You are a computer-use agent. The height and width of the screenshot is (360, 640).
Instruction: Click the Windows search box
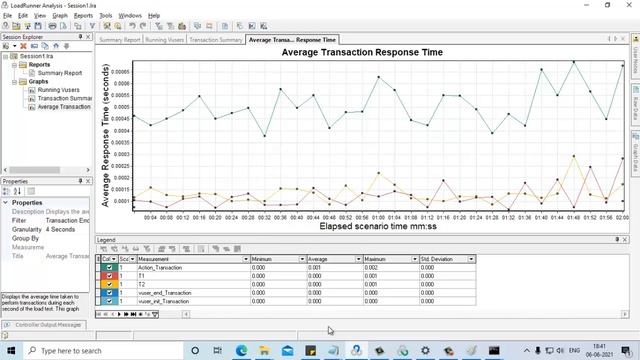coord(102,351)
